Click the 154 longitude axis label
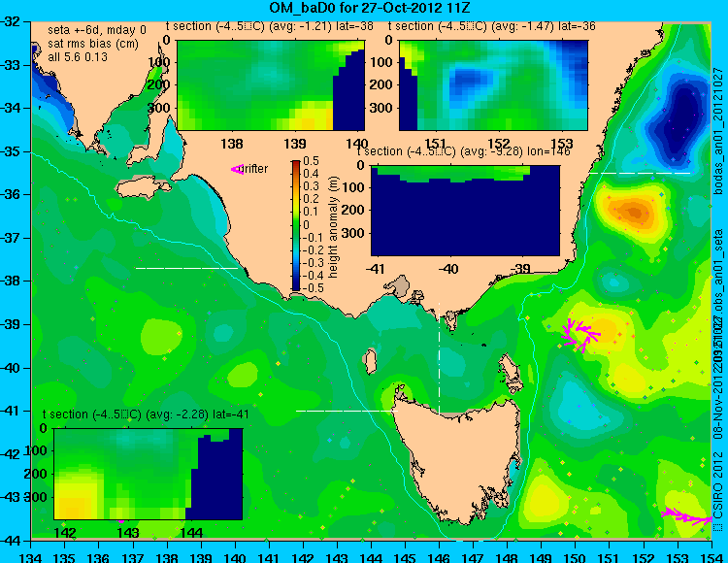The width and height of the screenshot is (728, 563). tap(711, 558)
